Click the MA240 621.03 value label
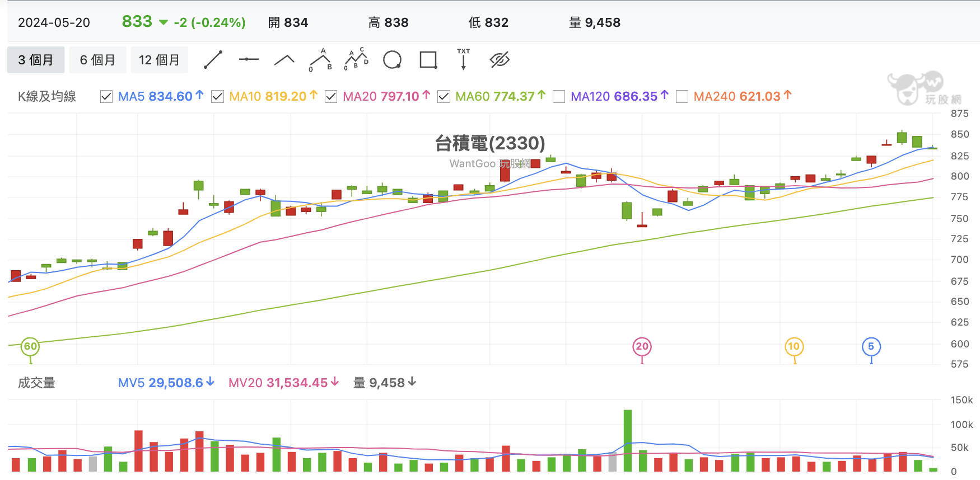This screenshot has width=980, height=480. click(743, 96)
